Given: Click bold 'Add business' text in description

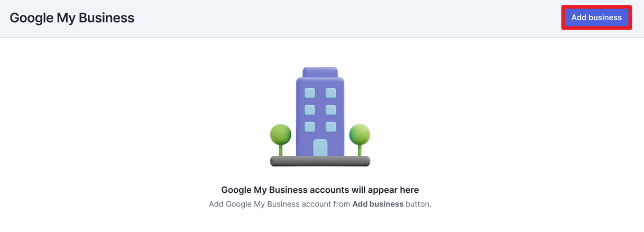Looking at the screenshot, I should tap(378, 204).
